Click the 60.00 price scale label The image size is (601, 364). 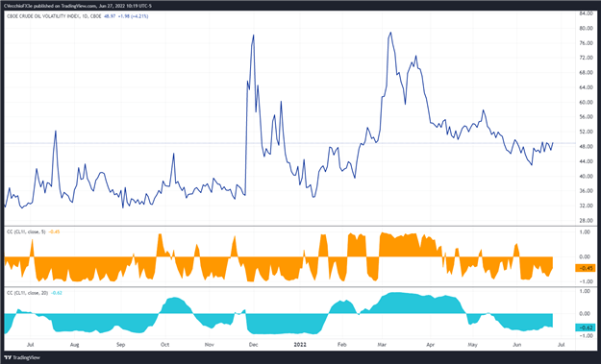click(587, 102)
